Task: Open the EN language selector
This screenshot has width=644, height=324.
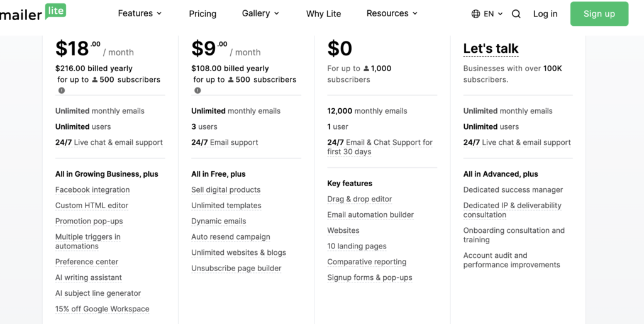Action: (492, 14)
